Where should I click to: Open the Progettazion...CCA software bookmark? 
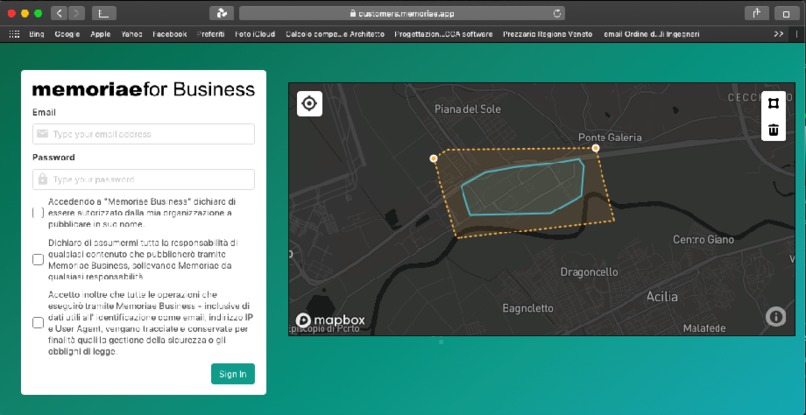point(444,34)
